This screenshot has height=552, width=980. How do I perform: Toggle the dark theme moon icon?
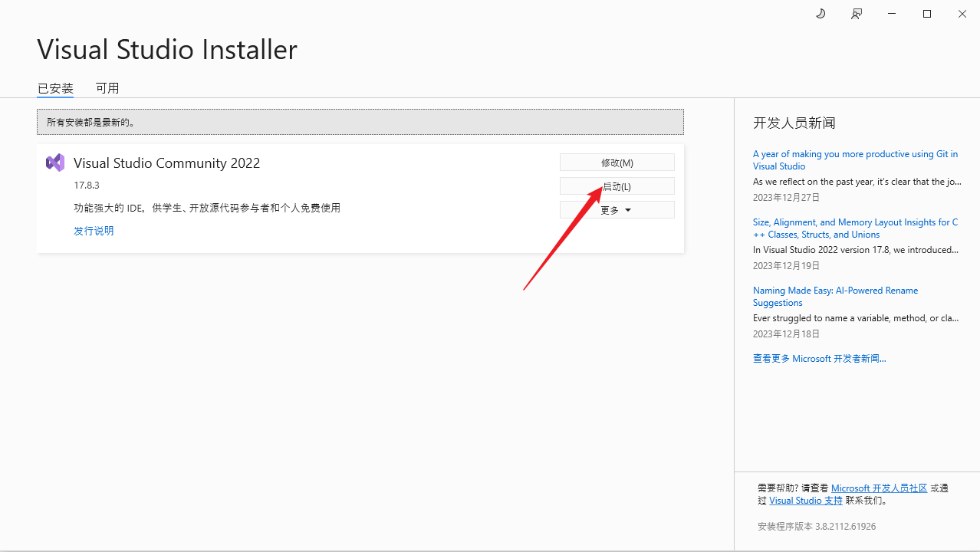point(821,14)
